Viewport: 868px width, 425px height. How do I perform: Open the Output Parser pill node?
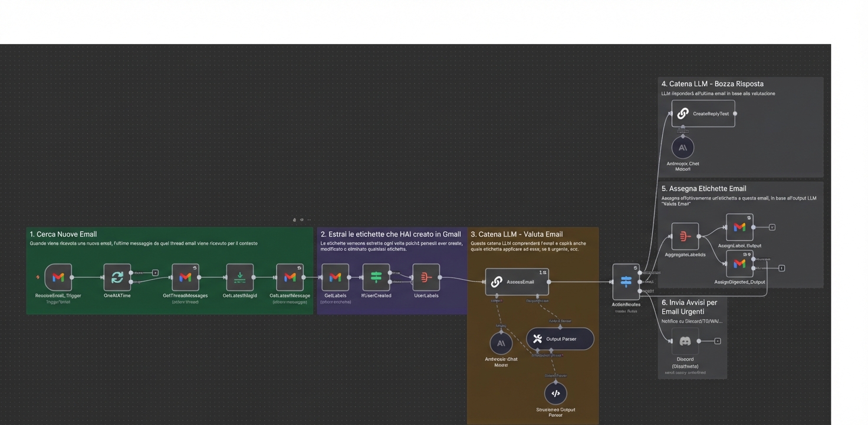(560, 339)
